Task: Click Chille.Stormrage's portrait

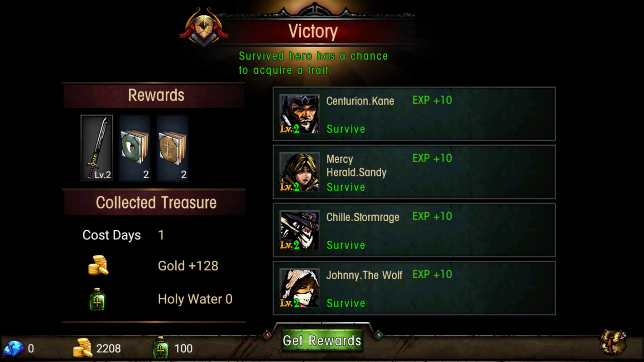Action: click(299, 230)
